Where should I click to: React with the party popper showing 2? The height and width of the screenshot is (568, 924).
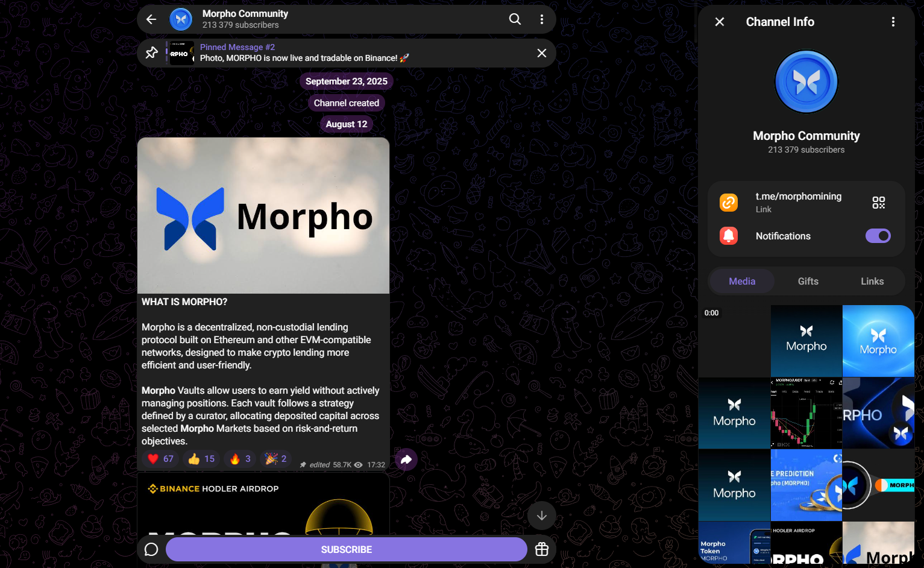[276, 459]
